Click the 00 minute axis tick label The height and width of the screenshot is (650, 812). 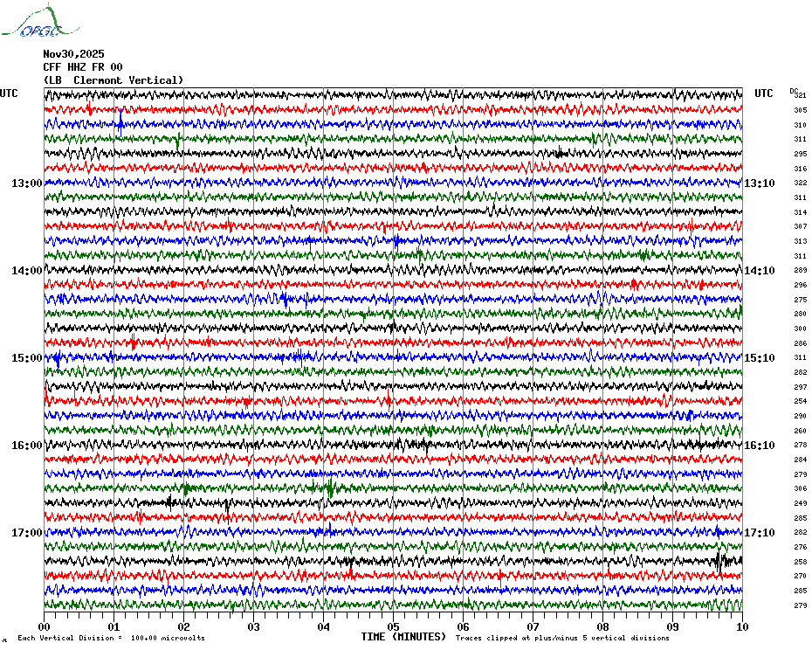coord(44,626)
